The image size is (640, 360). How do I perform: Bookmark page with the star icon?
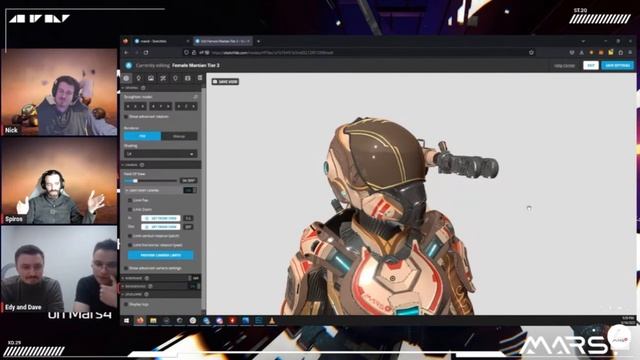click(531, 53)
